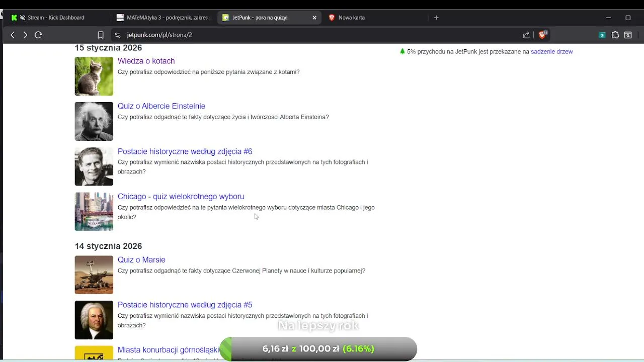Switch to the Stream - Kick Dashboard tab

pos(56,18)
